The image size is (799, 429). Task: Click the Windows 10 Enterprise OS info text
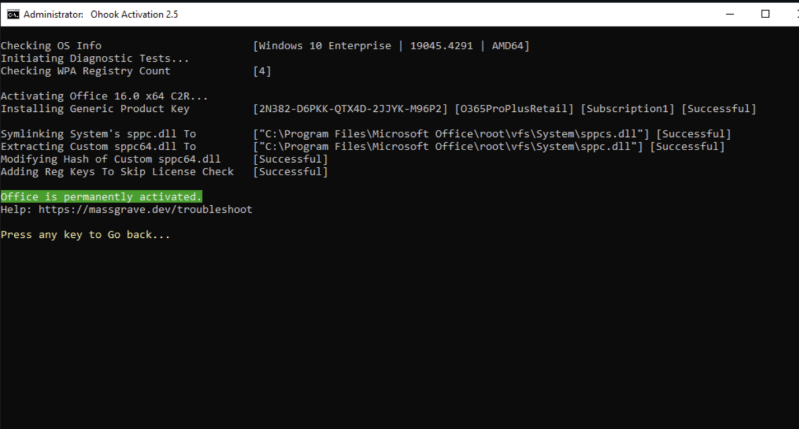click(391, 46)
